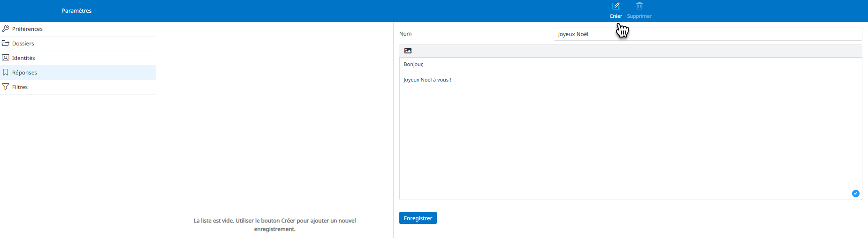This screenshot has width=868, height=238.
Task: Click inside the response body text area
Action: click(x=631, y=129)
